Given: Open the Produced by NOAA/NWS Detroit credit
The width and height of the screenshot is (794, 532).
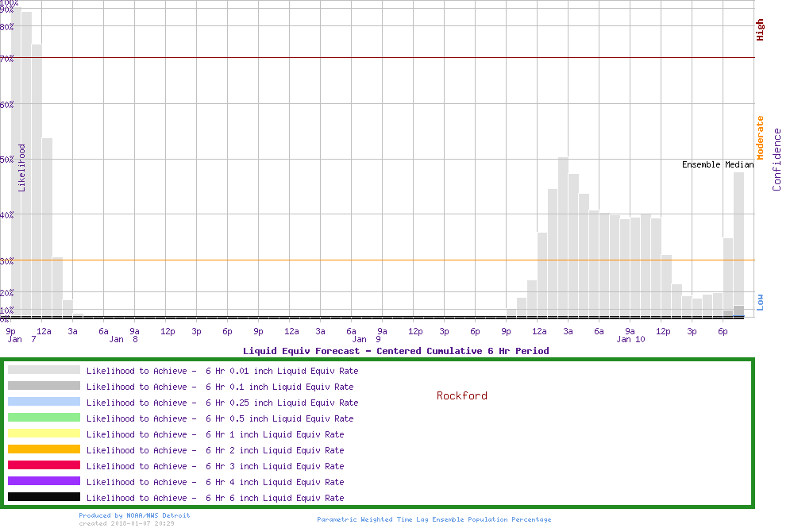Looking at the screenshot, I should coord(134,515).
